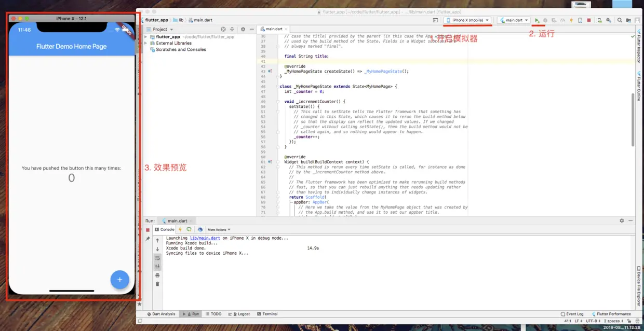Click the code fold marker at line 46
This screenshot has height=331, width=644.
(x=278, y=86)
